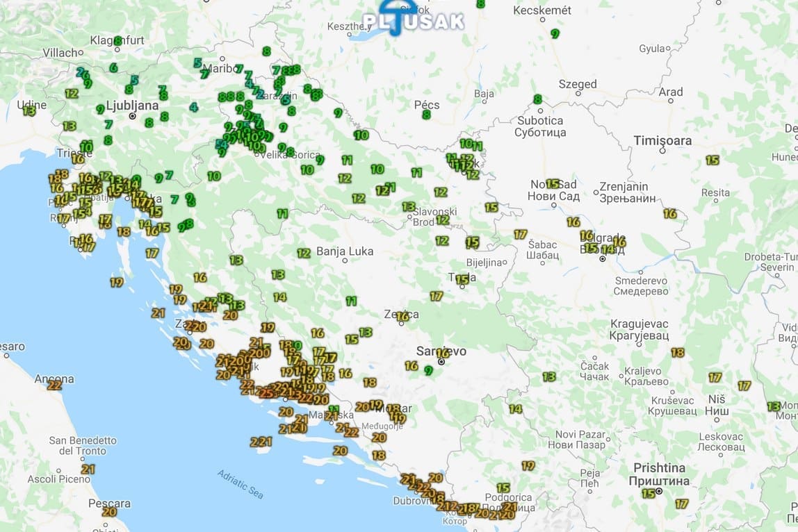Click the 8 marker below Pécs
Viewport: 798px width, 532px height.
(x=427, y=115)
